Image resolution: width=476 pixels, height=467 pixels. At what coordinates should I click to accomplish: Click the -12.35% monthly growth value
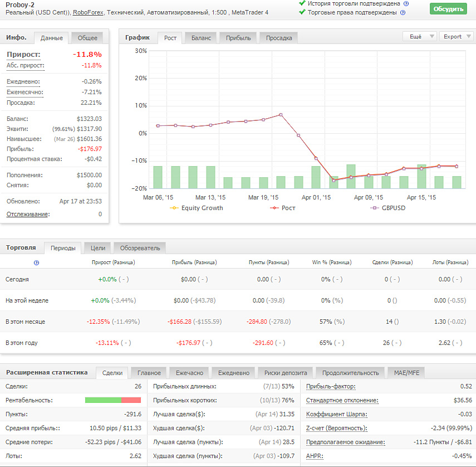[x=99, y=322]
